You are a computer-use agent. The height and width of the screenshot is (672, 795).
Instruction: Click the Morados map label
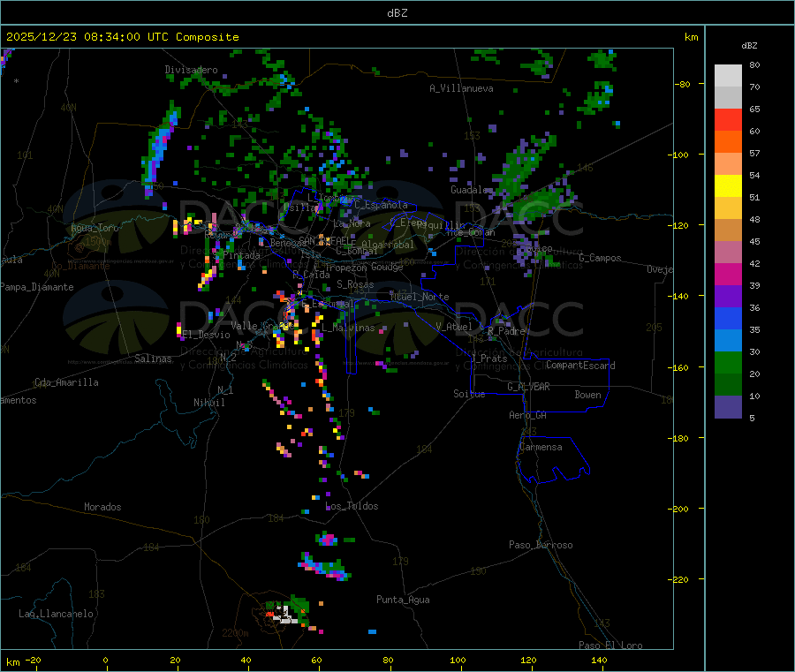[102, 507]
